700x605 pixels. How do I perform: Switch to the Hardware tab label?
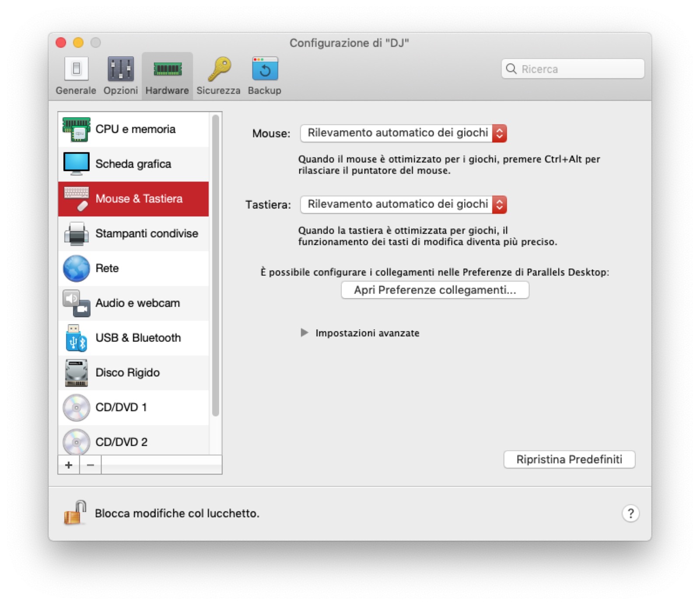(x=167, y=91)
